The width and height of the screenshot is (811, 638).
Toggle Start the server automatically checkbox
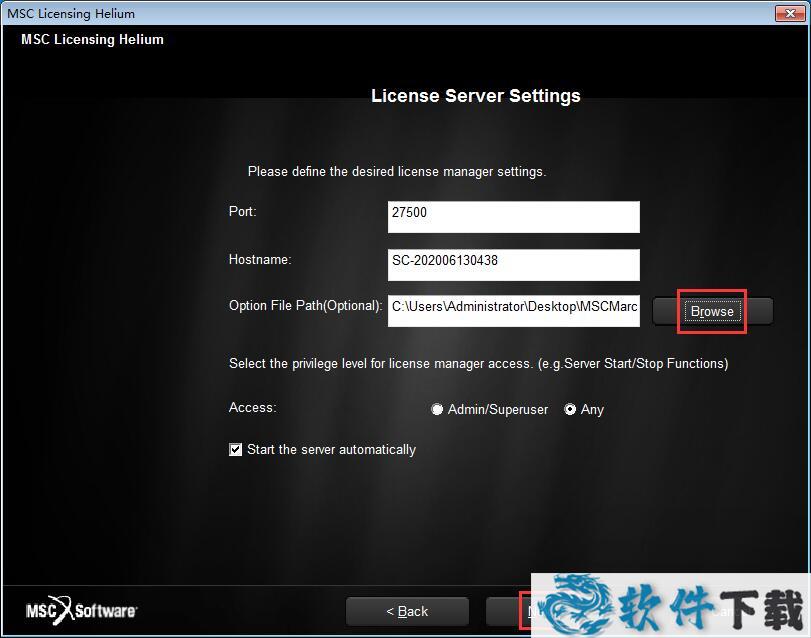tap(236, 450)
